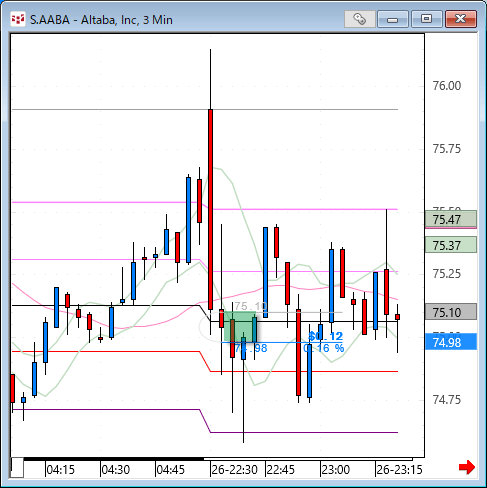Minimize the S.AABA chart window
Image resolution: width=487 pixels, height=488 pixels.
[x=393, y=19]
